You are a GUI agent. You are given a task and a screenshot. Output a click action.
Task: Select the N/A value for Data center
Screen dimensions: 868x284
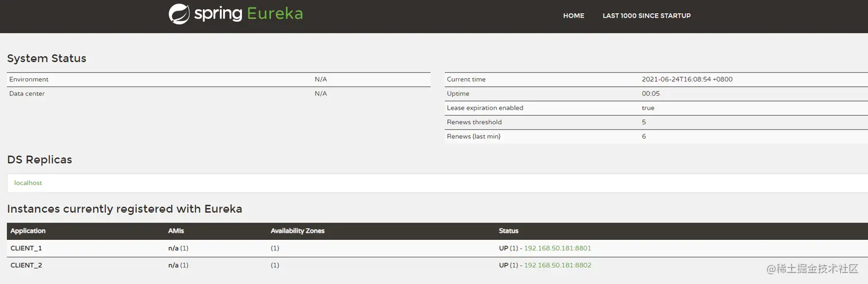321,94
